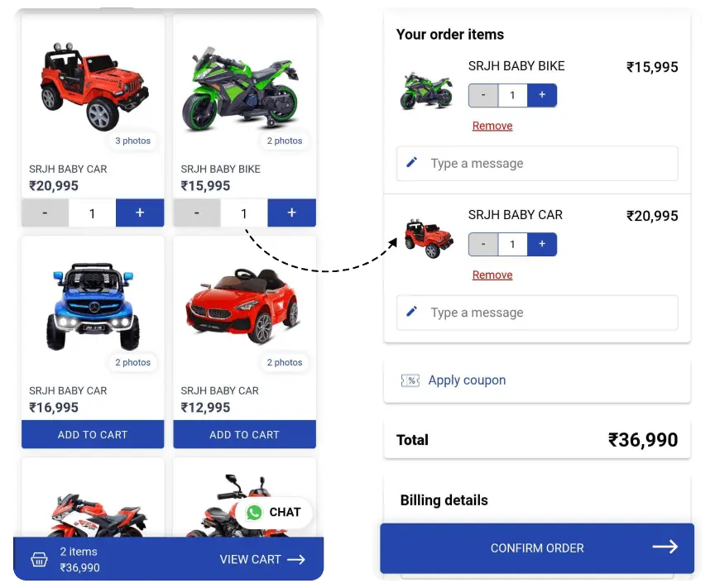Decrease SRJH Baby Car quantity in order
This screenshot has height=588, width=715.
click(x=483, y=244)
